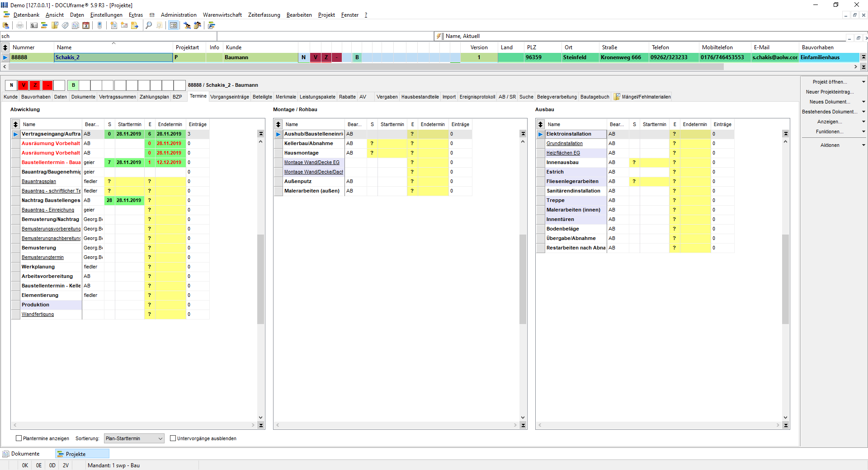This screenshot has width=868, height=470.
Task: Click the users with note toolbar icon
Action: (x=198, y=25)
